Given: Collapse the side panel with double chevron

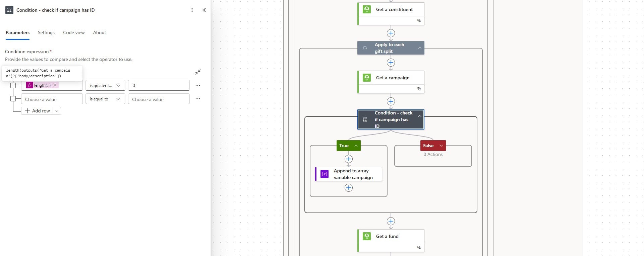Looking at the screenshot, I should tap(204, 10).
